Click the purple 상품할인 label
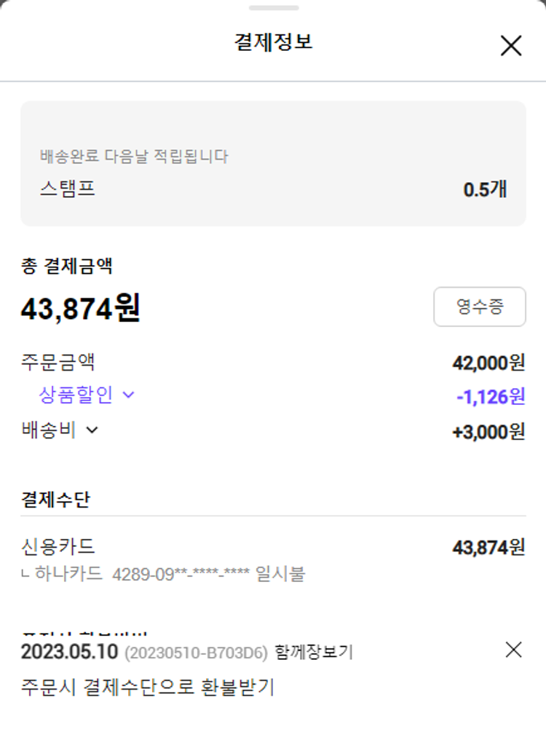 click(x=76, y=395)
